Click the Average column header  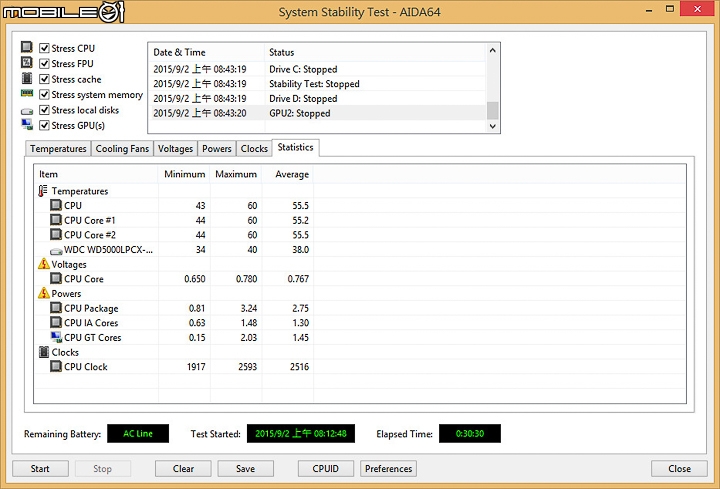(x=287, y=174)
